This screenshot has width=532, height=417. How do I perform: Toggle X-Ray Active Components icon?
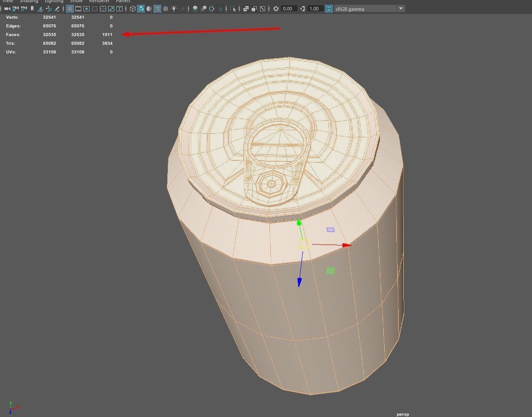[254, 9]
